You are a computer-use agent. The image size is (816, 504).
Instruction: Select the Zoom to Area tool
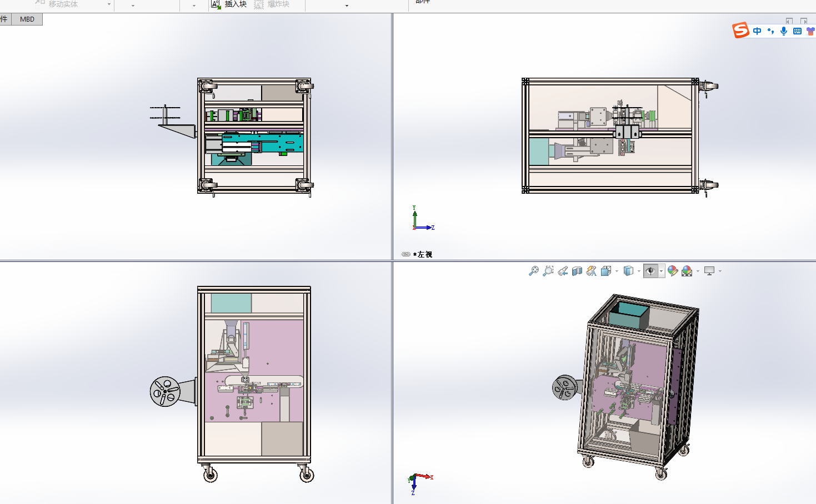548,271
